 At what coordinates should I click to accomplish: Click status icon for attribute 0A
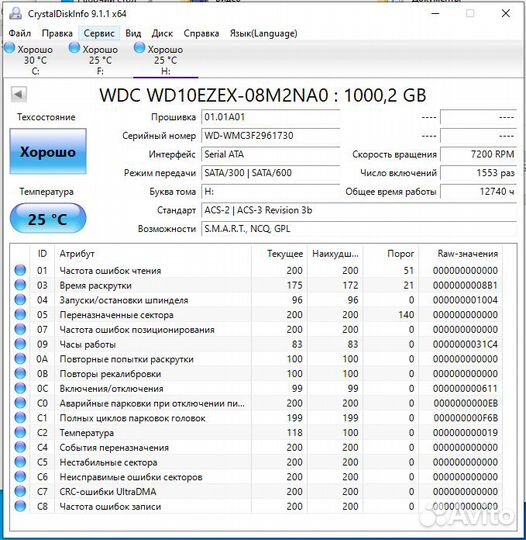[x=20, y=359]
